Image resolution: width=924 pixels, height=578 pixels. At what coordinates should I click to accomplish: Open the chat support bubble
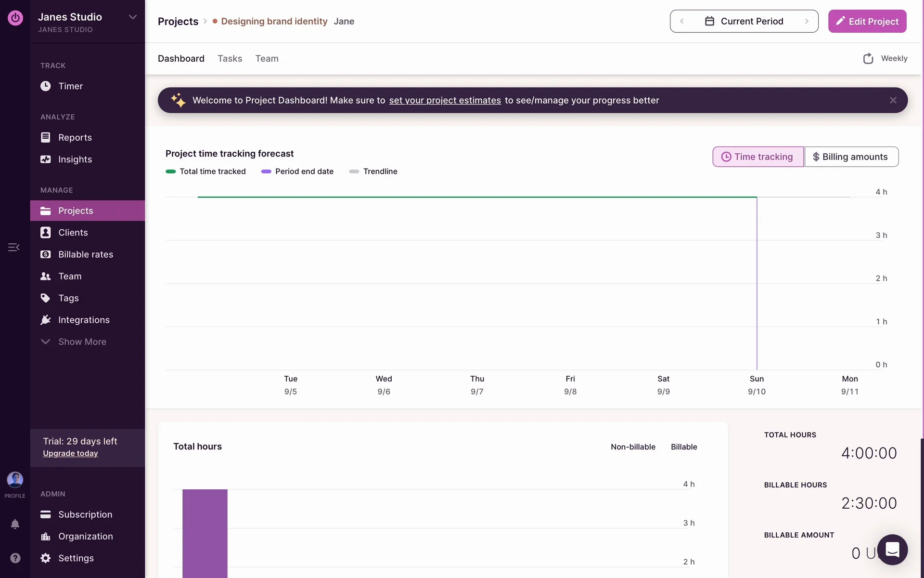click(892, 549)
